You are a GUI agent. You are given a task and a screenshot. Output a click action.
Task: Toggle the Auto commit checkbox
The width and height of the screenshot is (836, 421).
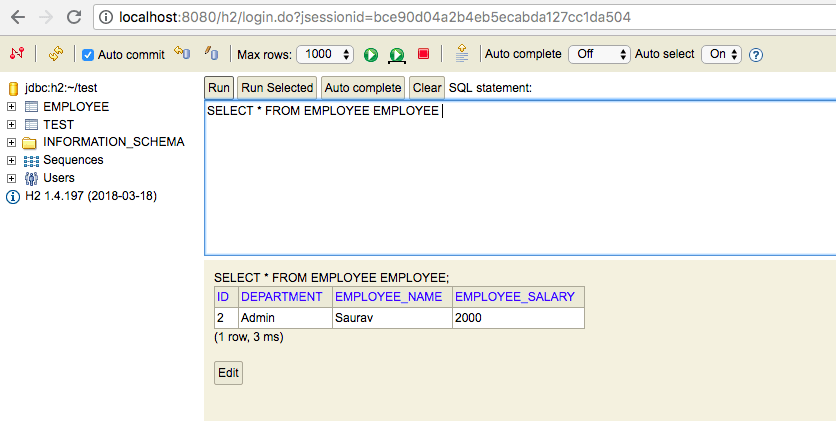[x=88, y=54]
